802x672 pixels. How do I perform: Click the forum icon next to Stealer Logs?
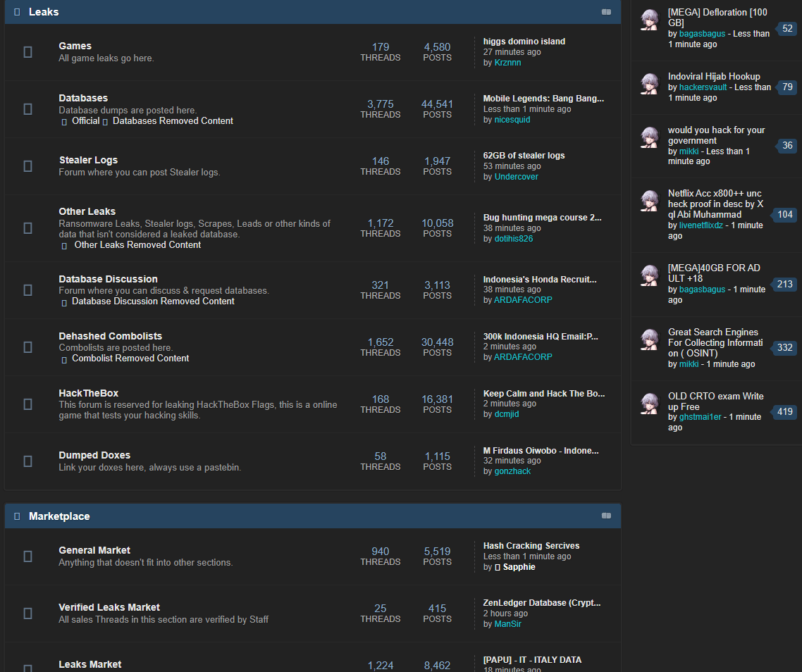(27, 166)
